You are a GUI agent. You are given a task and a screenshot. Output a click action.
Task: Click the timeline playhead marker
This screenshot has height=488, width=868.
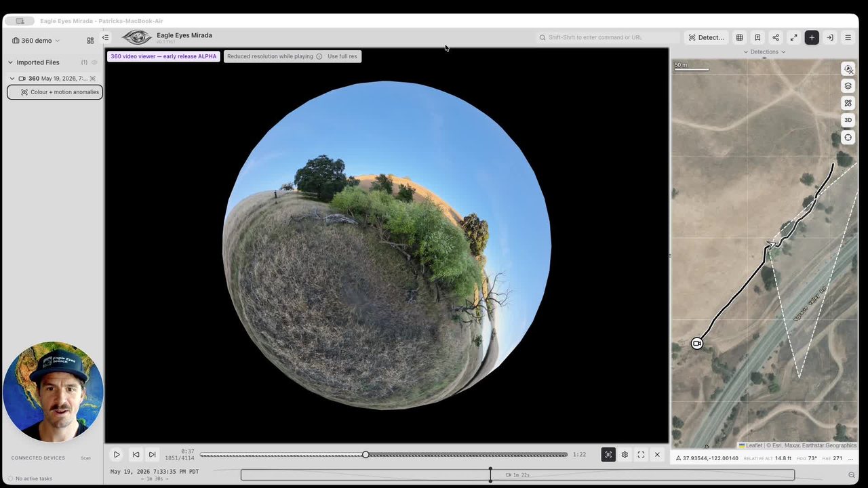point(490,474)
